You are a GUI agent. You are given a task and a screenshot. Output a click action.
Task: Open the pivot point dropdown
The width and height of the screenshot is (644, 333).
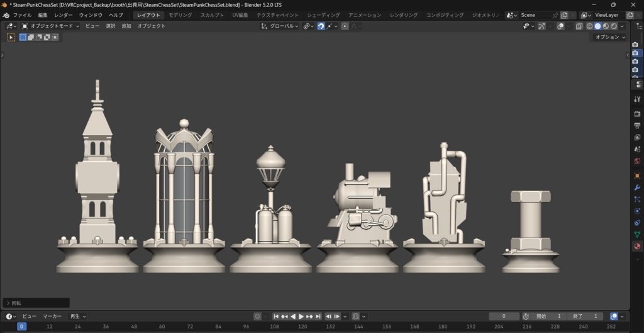(308, 26)
